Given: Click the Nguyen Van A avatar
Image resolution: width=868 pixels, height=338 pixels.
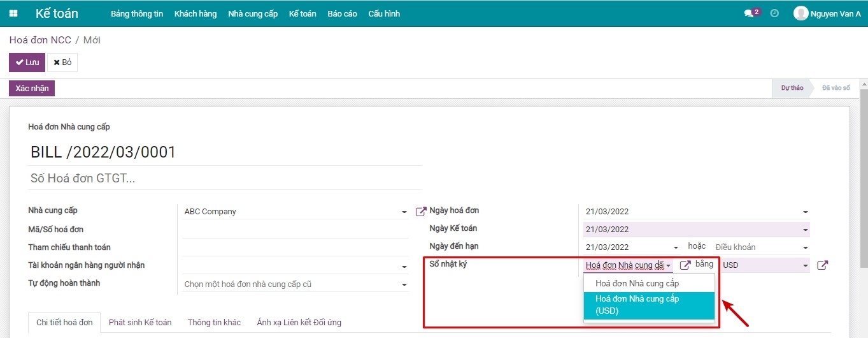Looking at the screenshot, I should (800, 13).
